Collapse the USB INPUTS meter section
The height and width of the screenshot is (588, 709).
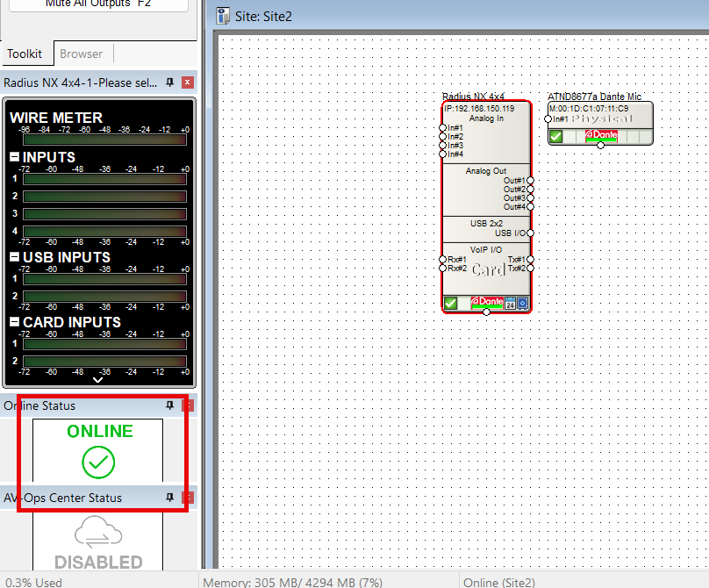click(14, 257)
